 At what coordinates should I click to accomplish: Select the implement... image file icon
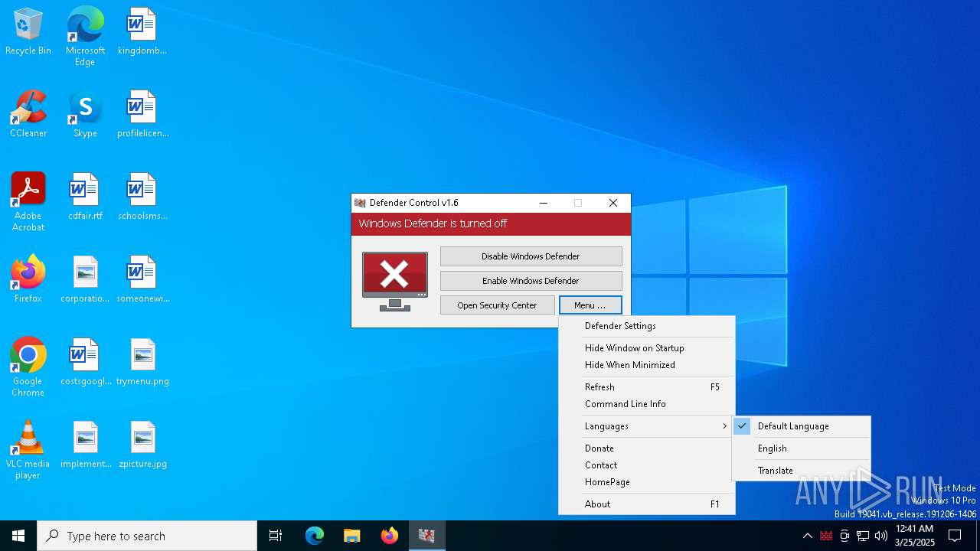click(x=85, y=445)
